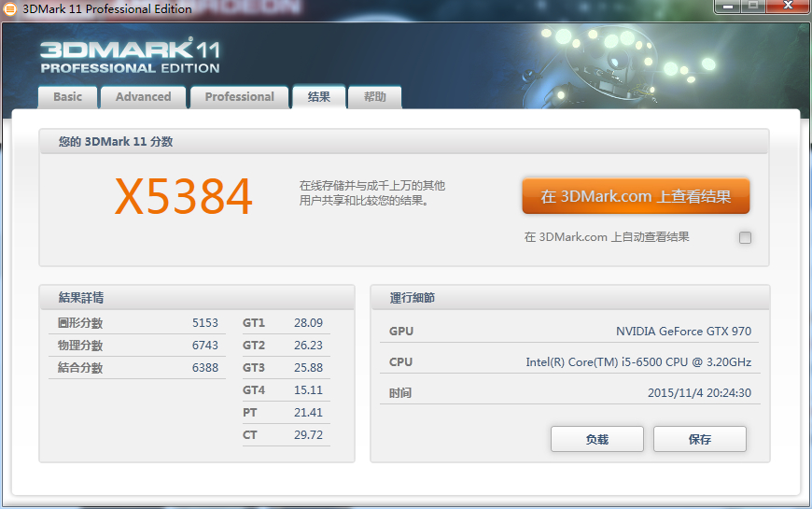The width and height of the screenshot is (812, 509).
Task: Select the GT4 value 15.11
Action: point(308,389)
